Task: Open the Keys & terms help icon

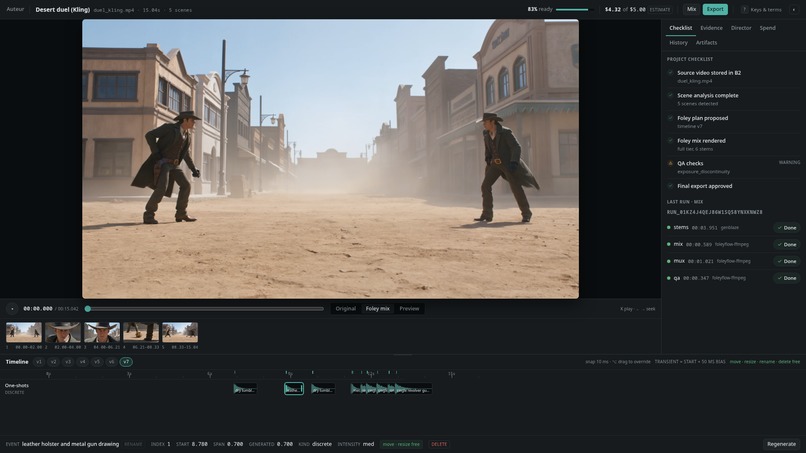Action: point(744,9)
